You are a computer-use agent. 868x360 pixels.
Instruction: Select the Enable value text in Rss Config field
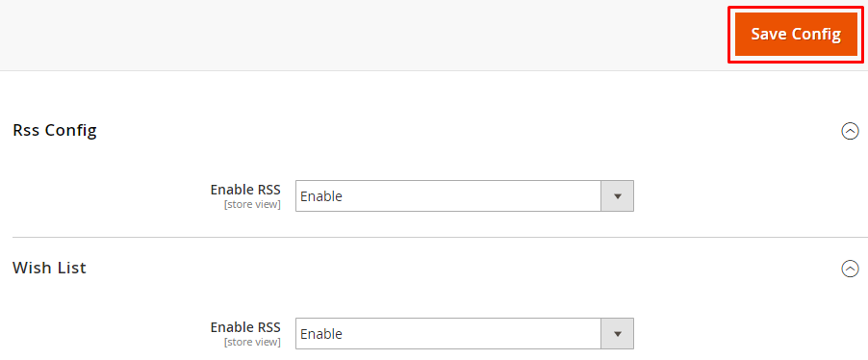pos(321,196)
